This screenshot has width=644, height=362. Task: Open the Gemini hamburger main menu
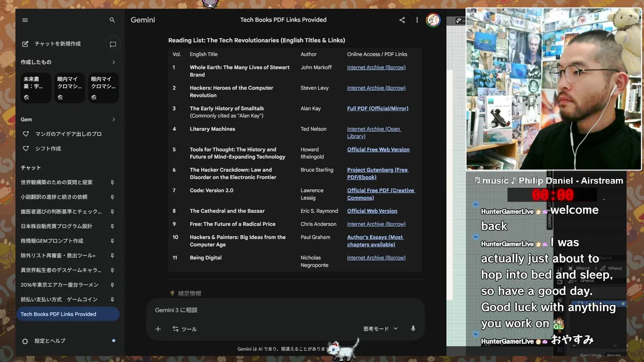[x=25, y=20]
